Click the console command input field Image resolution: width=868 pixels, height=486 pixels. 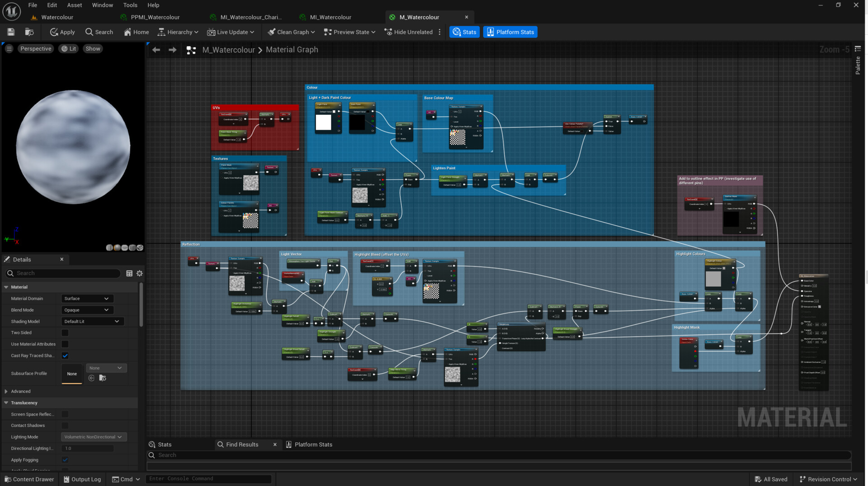click(209, 479)
